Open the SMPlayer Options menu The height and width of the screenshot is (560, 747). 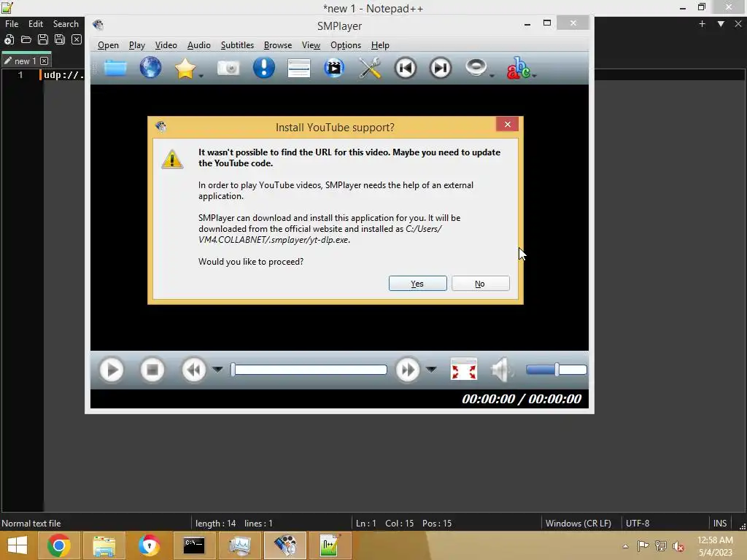(x=345, y=45)
